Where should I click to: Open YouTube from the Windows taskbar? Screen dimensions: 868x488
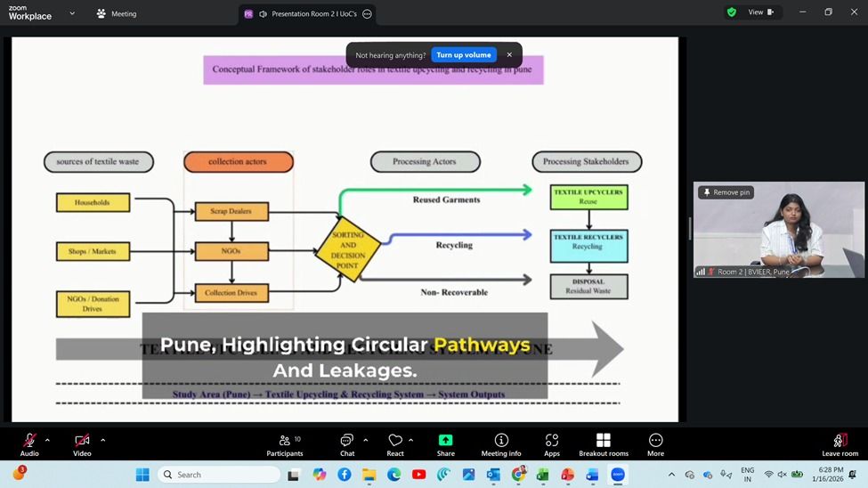pyautogui.click(x=418, y=475)
